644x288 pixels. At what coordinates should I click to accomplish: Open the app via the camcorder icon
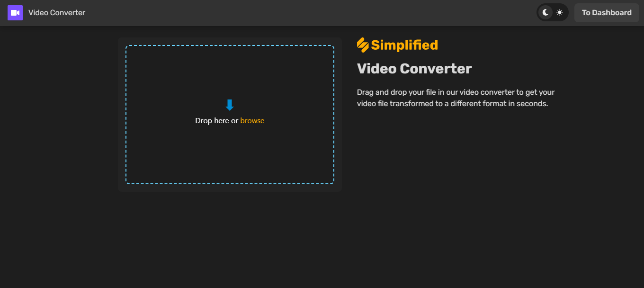pos(15,12)
